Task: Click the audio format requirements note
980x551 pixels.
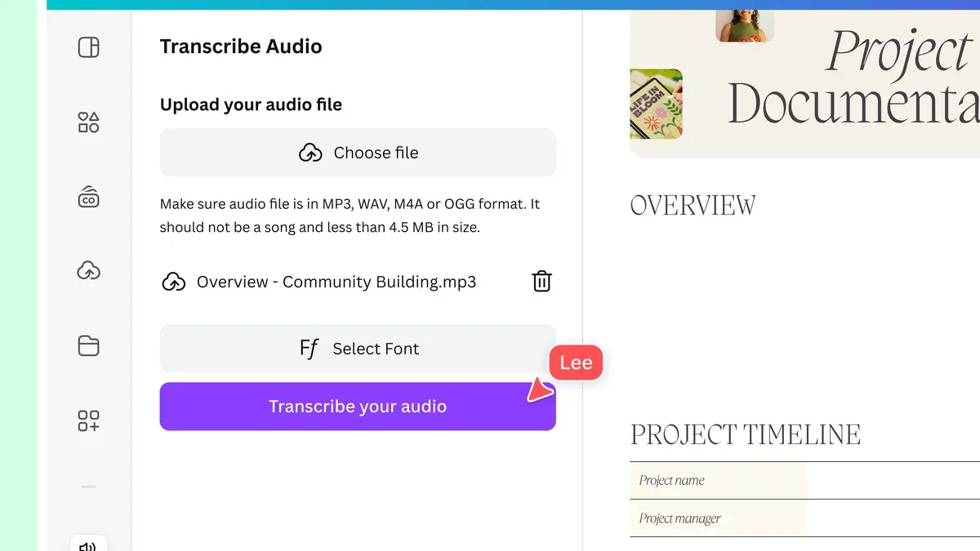Action: tap(350, 216)
